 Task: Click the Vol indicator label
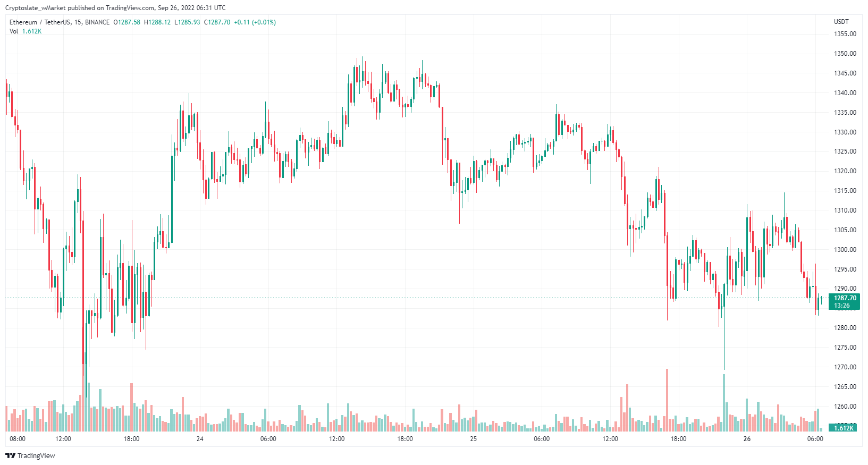coord(14,31)
